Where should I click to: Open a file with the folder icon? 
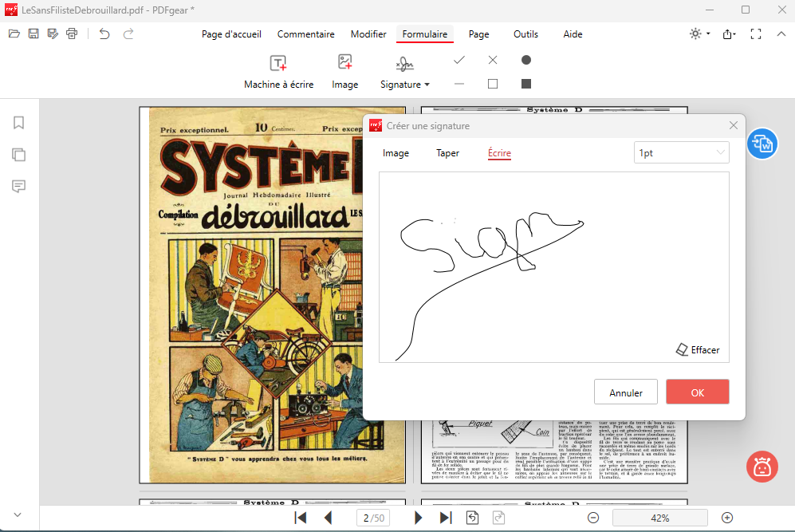(x=14, y=34)
